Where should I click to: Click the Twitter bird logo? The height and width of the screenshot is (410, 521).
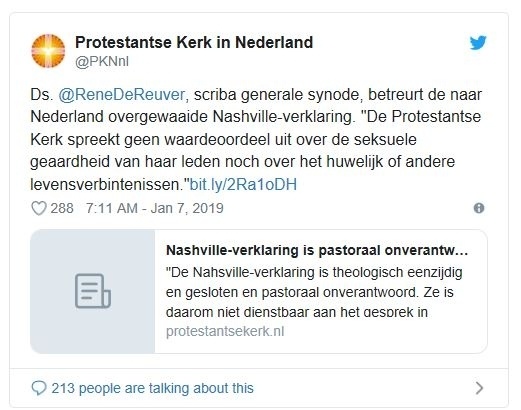tap(478, 43)
